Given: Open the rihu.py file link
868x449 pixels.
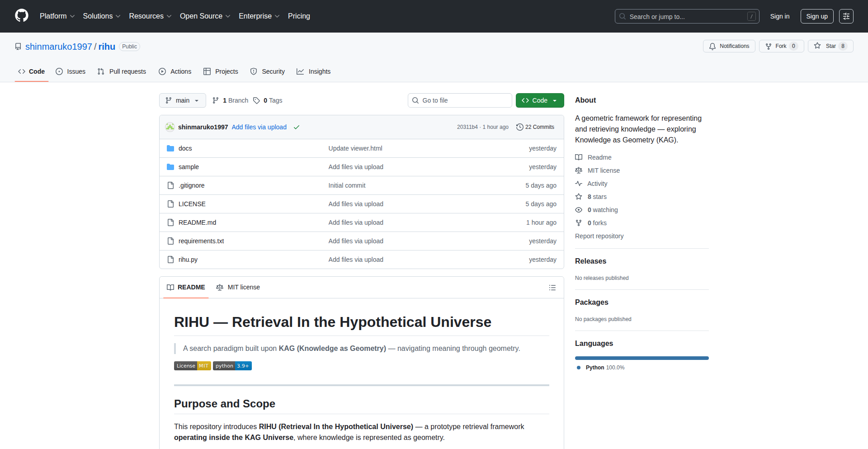Looking at the screenshot, I should point(188,260).
